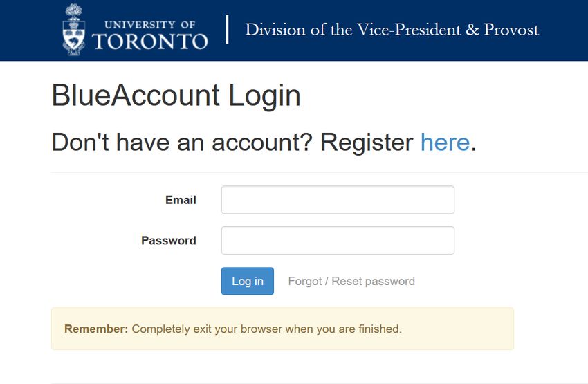Click an empty area of the yellow notice box

[457, 329]
